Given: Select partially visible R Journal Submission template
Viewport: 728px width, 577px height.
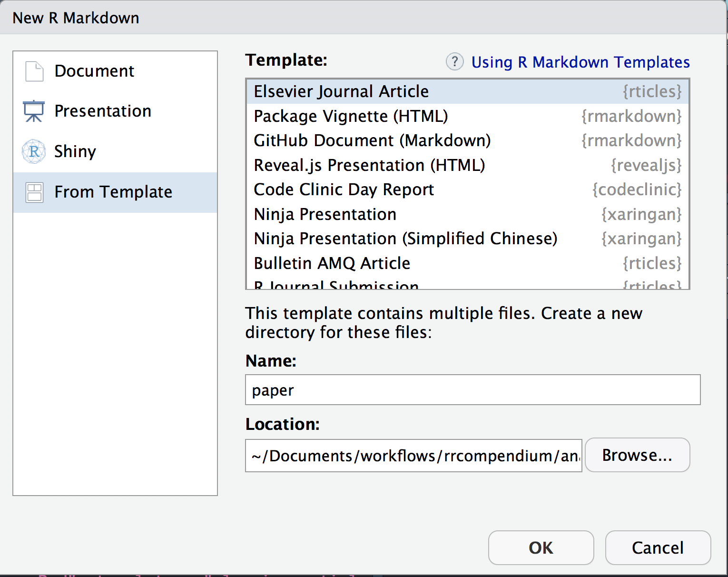Looking at the screenshot, I should pos(336,285).
